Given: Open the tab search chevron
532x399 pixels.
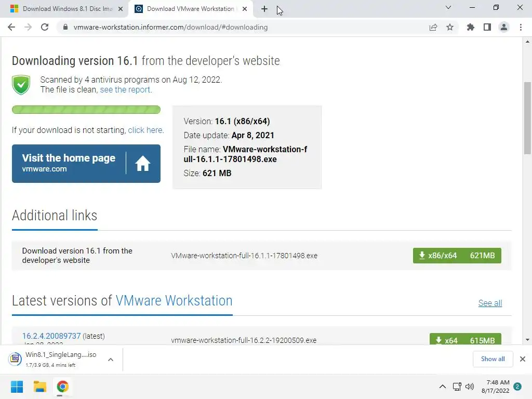Looking at the screenshot, I should pos(448,7).
